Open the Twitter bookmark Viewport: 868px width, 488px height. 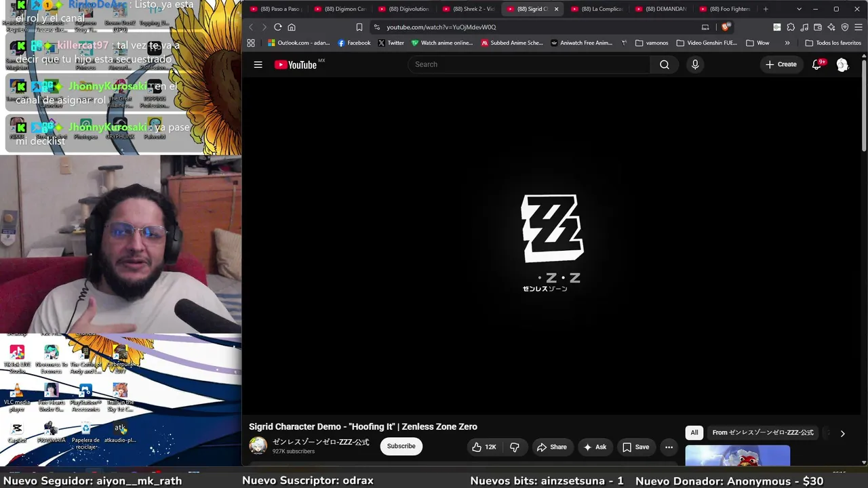coord(391,43)
